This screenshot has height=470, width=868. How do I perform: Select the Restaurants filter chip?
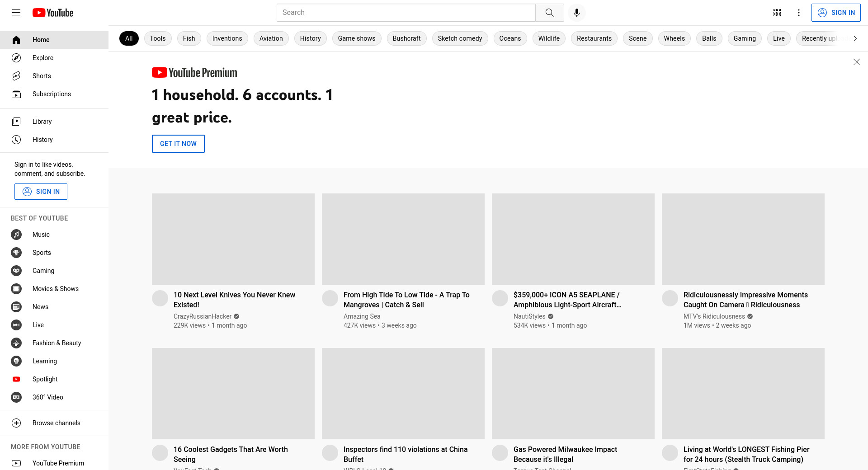(x=594, y=38)
